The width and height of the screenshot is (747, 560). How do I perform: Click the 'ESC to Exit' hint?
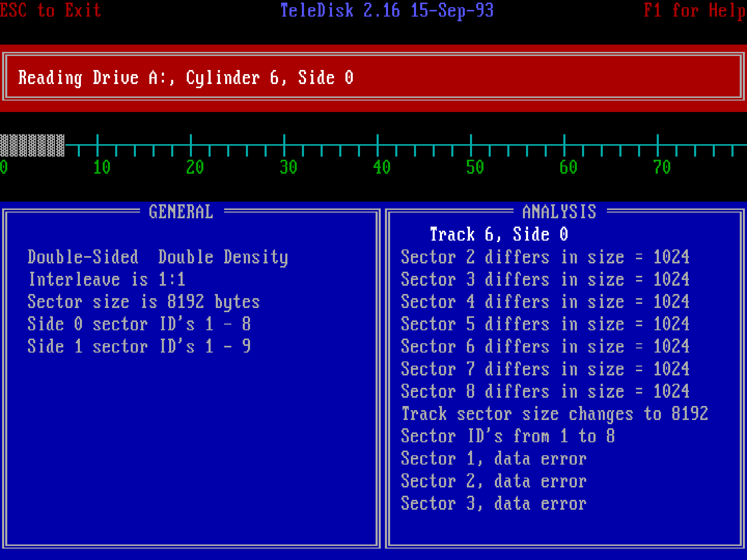(50, 10)
